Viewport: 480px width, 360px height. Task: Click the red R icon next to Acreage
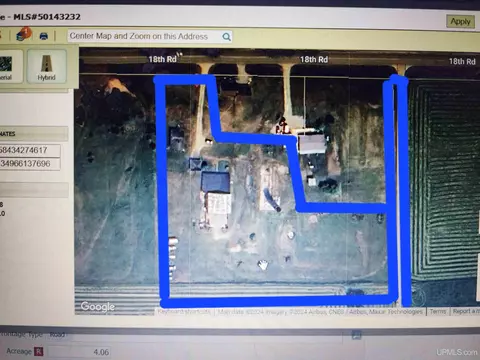pos(39,351)
